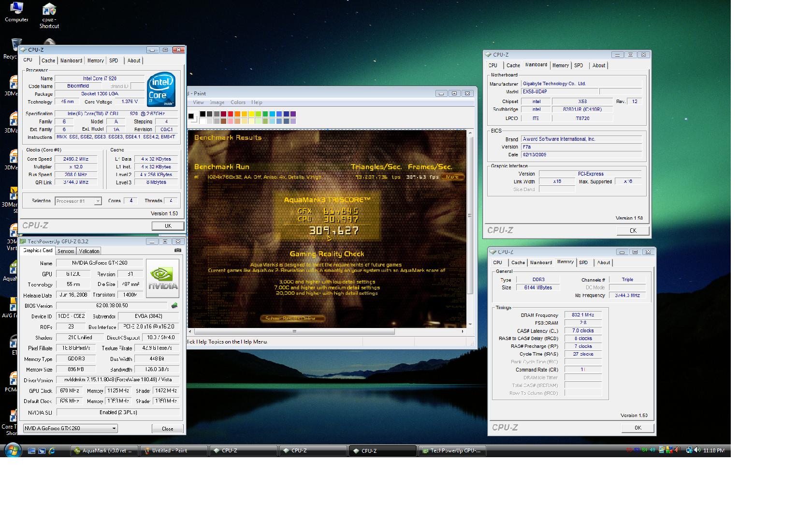Image resolution: width=812 pixels, height=508 pixels.
Task: Click OK in the CPU-Z Mainboard window
Action: (x=633, y=231)
